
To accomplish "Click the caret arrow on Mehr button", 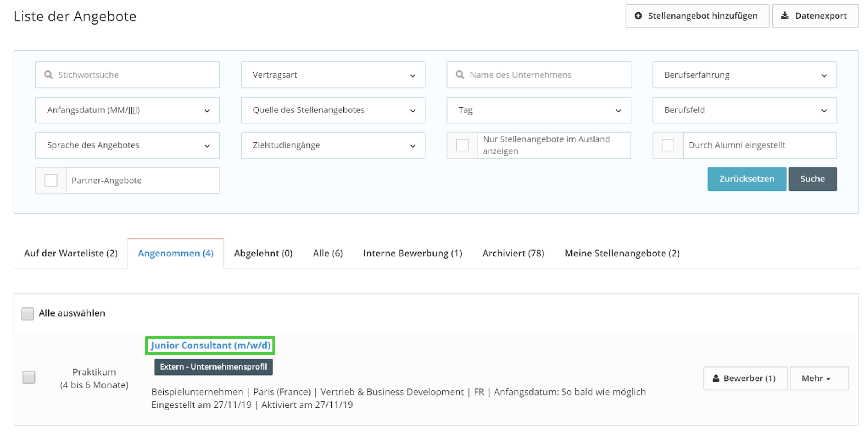I will 829,379.
